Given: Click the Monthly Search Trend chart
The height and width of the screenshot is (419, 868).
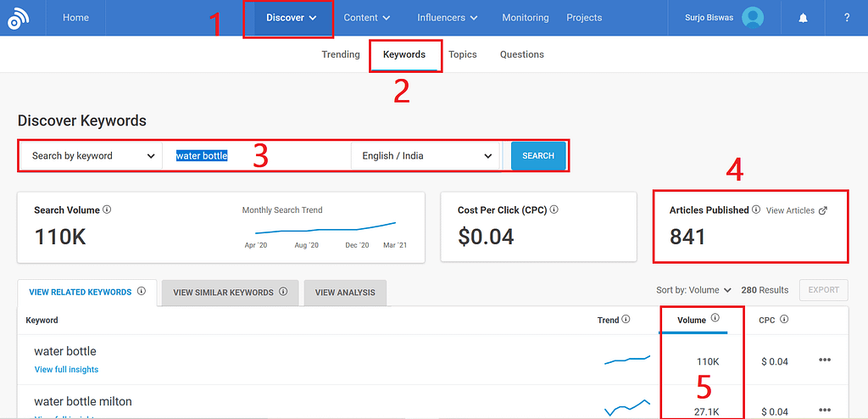Looking at the screenshot, I should click(x=325, y=228).
